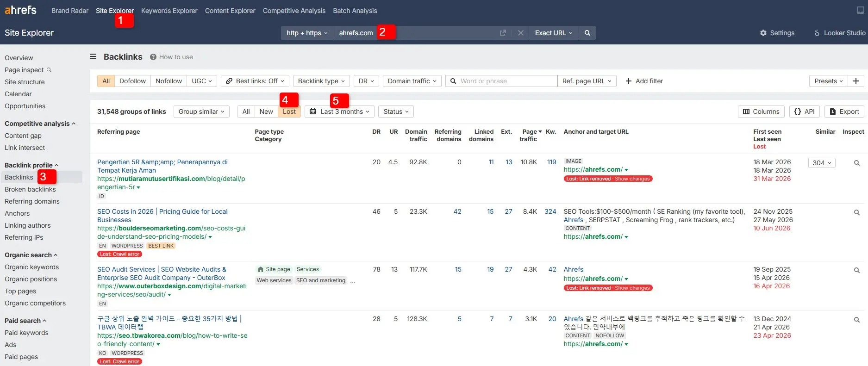Switch to New links view
The height and width of the screenshot is (366, 868).
pos(266,112)
